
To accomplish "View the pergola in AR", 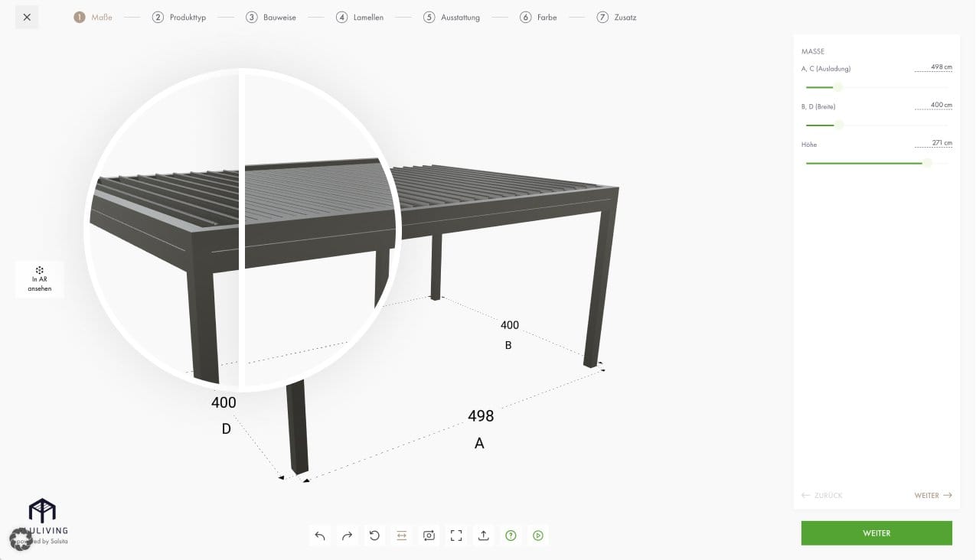I will (39, 278).
